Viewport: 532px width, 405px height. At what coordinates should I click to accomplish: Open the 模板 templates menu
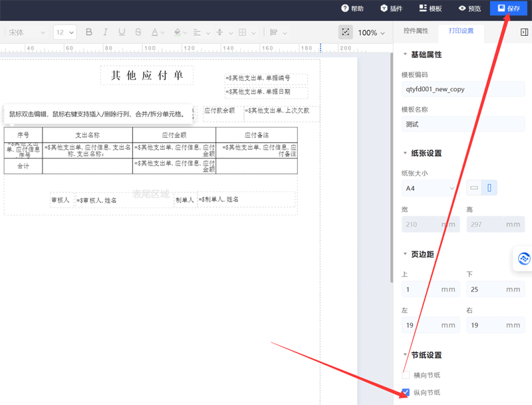tap(430, 9)
